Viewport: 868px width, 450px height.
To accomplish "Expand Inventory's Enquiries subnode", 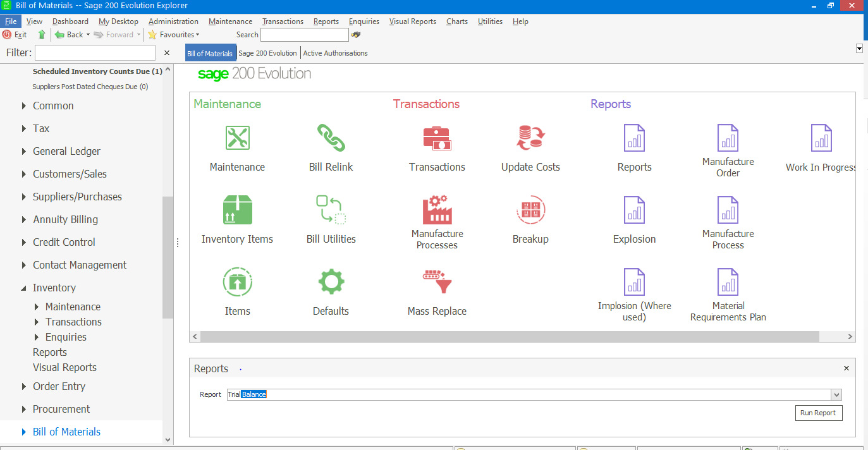I will click(37, 337).
